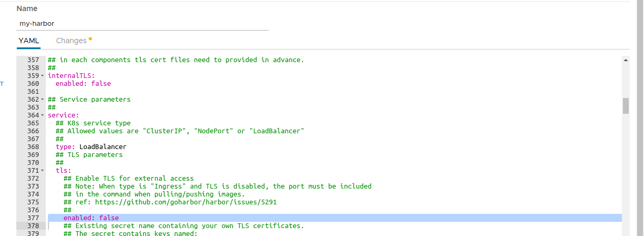Click the service: key text
This screenshot has height=236, width=644.
click(63, 115)
